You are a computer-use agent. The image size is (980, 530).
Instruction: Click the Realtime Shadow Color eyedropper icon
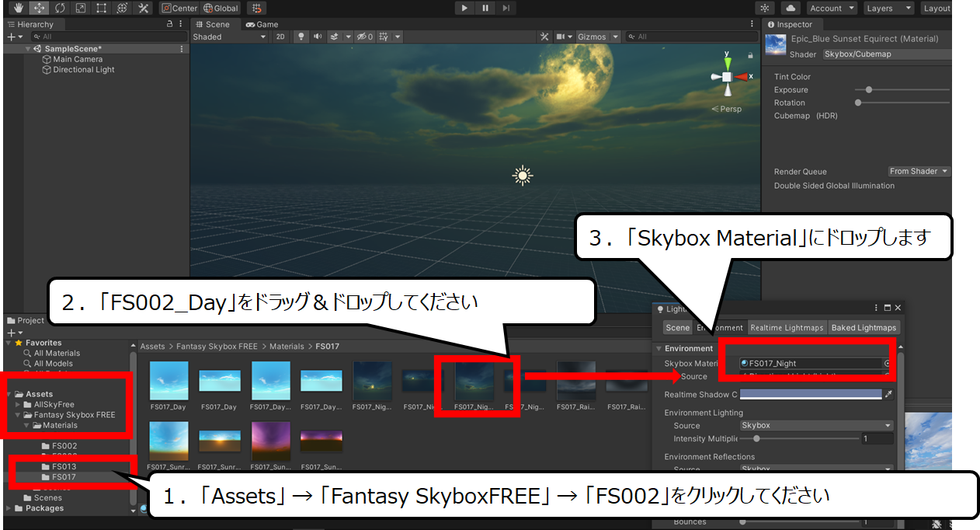click(888, 395)
